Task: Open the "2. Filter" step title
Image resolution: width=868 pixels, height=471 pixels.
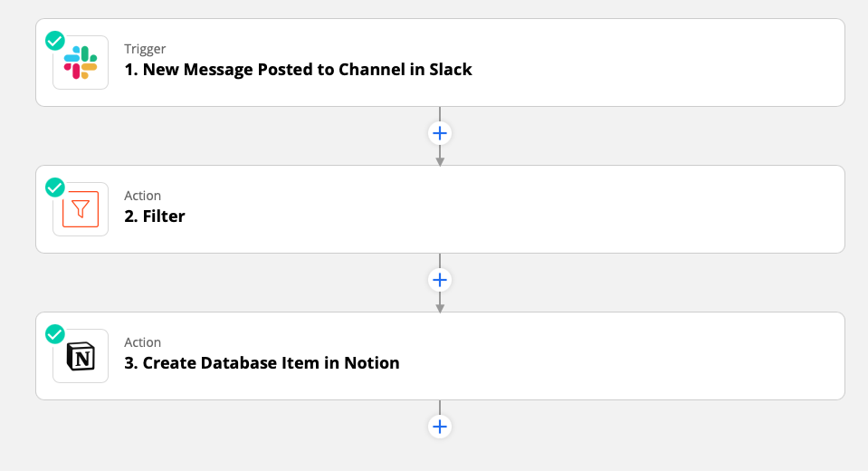Action: tap(155, 216)
